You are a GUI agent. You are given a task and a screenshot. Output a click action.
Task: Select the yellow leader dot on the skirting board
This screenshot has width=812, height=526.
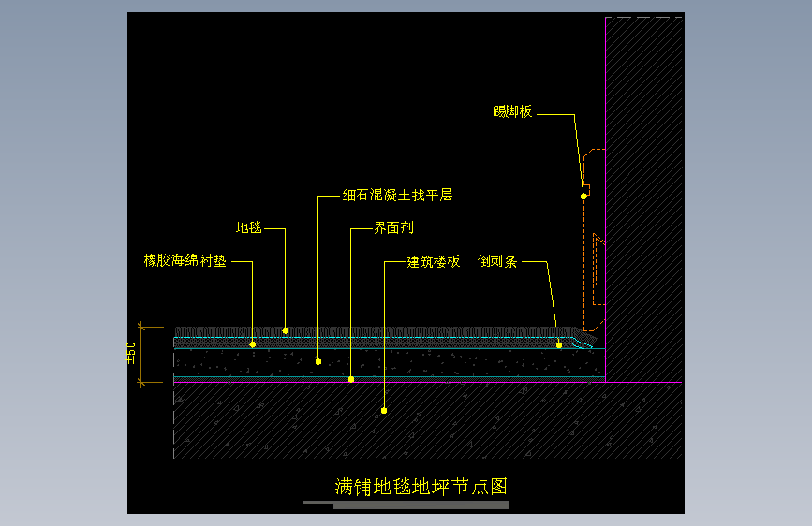coord(583,197)
